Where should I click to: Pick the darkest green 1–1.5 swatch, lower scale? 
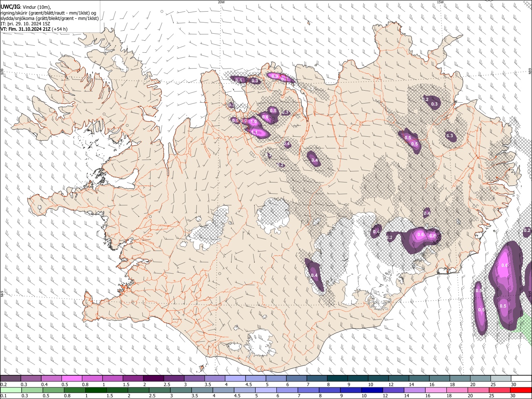point(95,390)
